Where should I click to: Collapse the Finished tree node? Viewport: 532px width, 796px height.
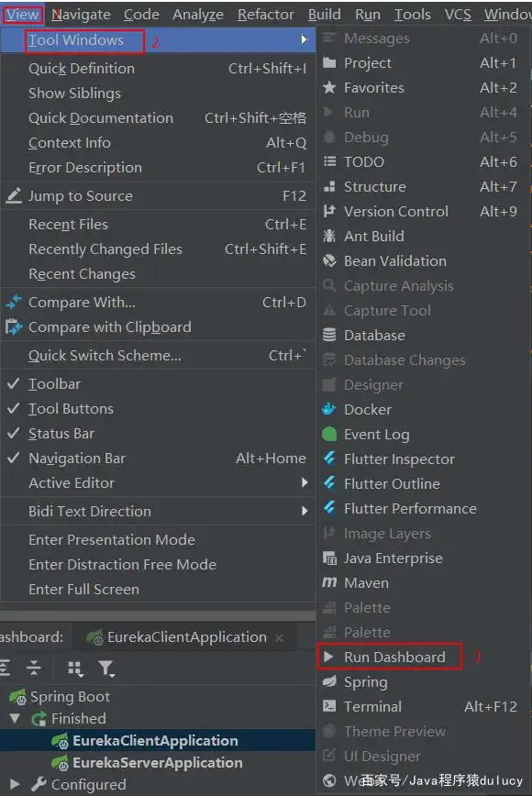pos(15,718)
